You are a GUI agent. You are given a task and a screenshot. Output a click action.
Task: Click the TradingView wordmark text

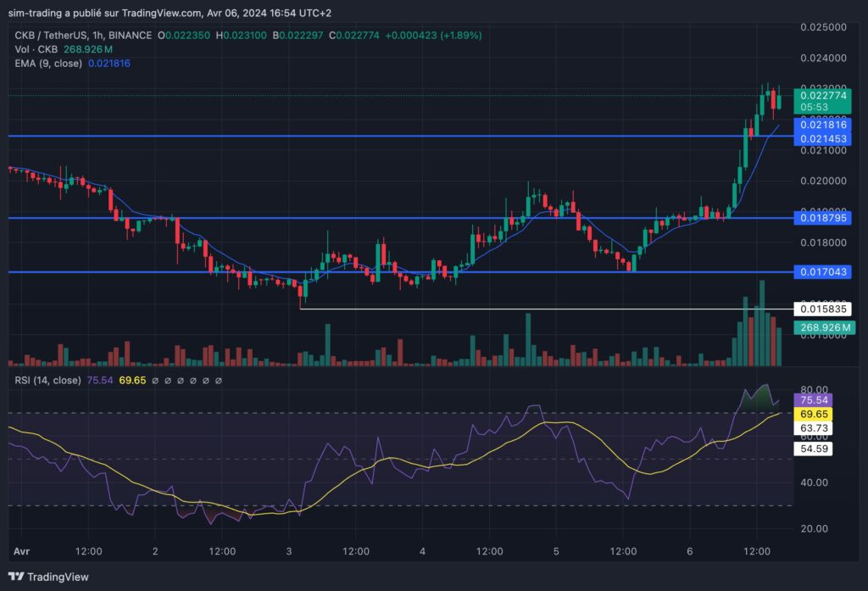58,577
